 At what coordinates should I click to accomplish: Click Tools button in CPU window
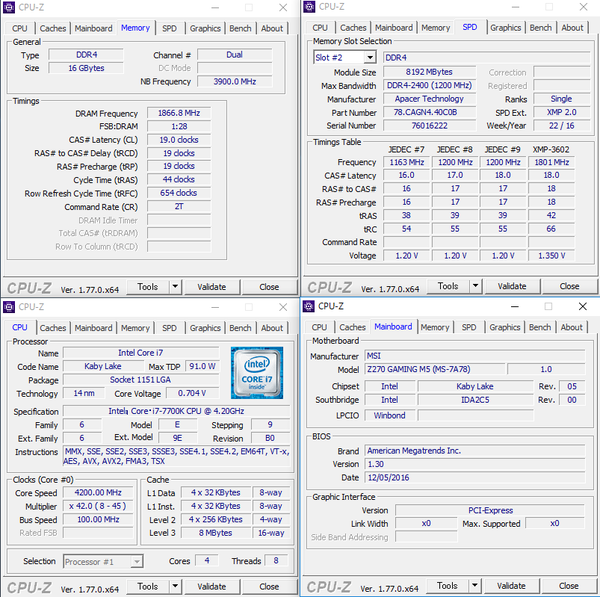pos(148,586)
